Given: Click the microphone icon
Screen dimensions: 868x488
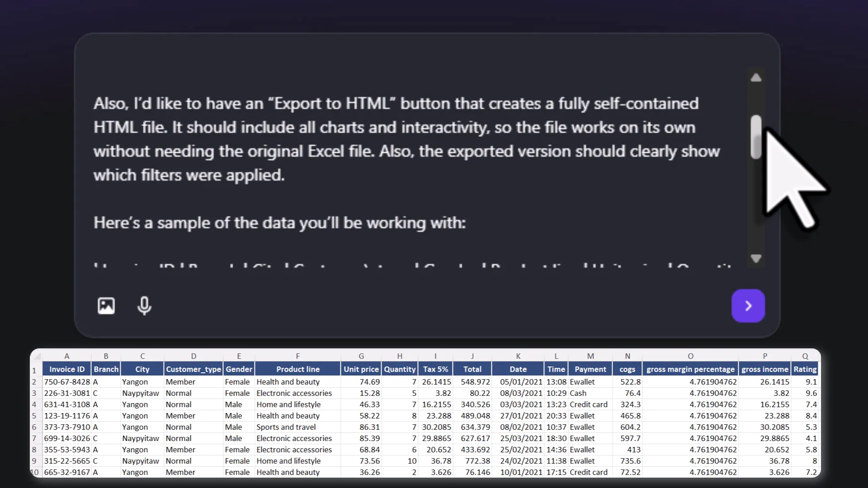Looking at the screenshot, I should [x=144, y=306].
